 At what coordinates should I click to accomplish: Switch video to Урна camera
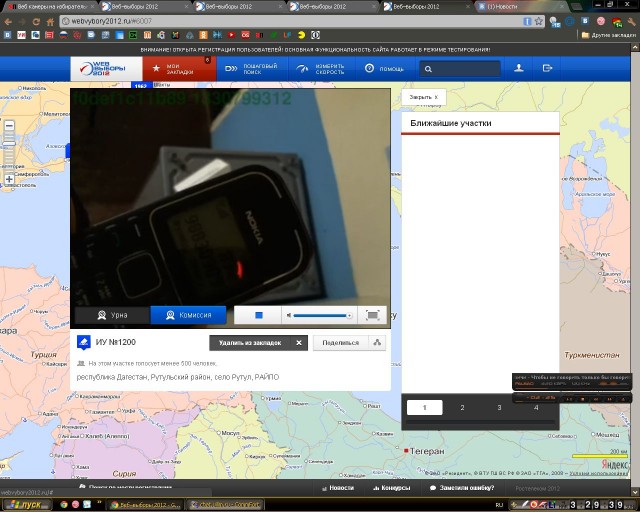[112, 315]
